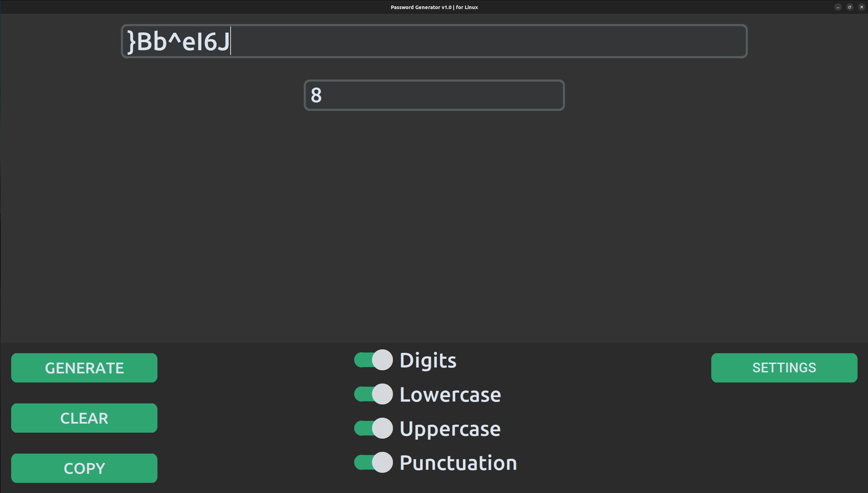Focus the password length field showing 8

click(434, 95)
